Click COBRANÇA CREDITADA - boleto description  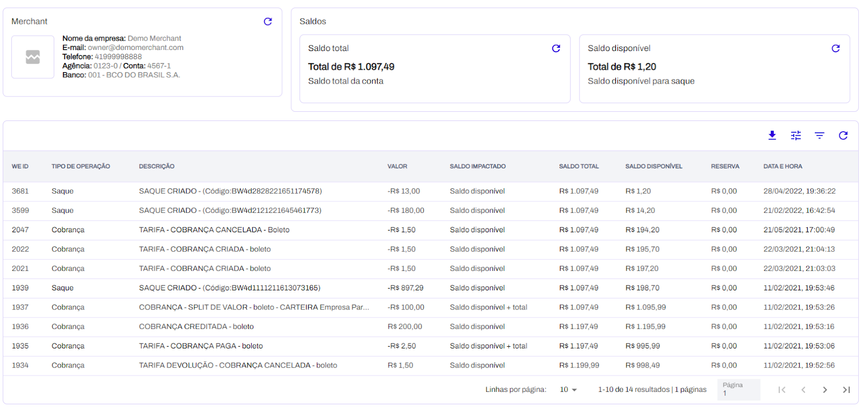tap(196, 327)
